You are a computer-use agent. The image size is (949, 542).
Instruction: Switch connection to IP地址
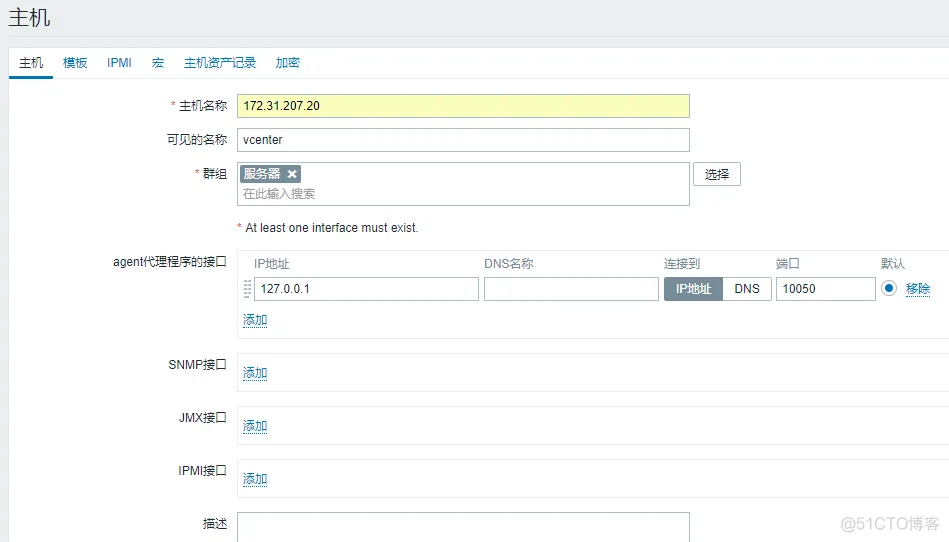[693, 289]
